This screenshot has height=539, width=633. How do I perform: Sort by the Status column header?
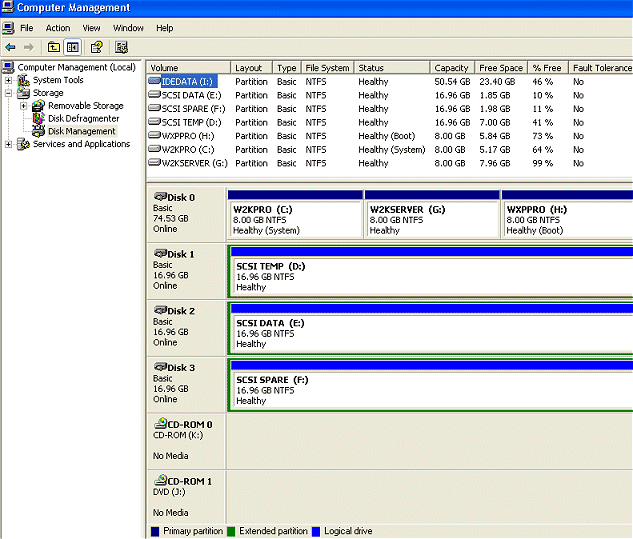392,68
